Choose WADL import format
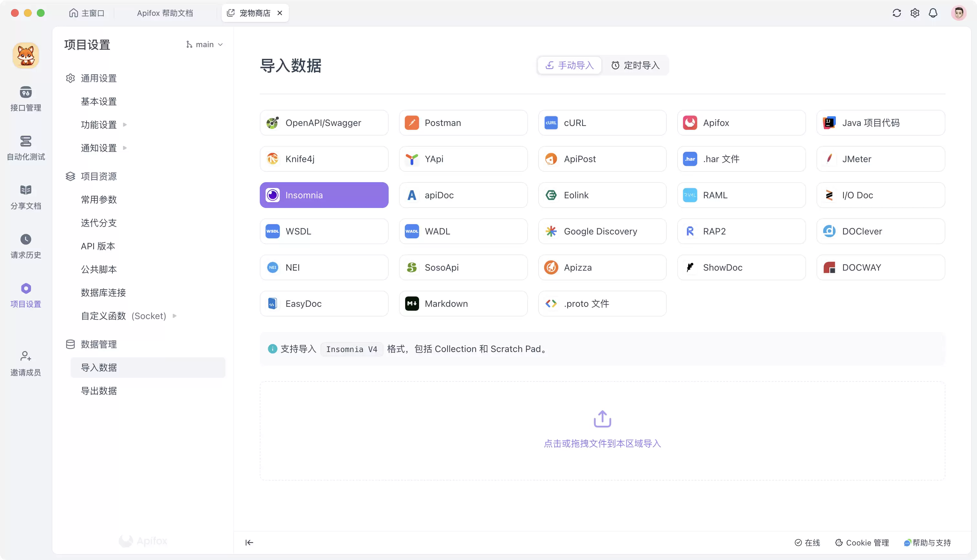977x560 pixels. [x=463, y=231]
